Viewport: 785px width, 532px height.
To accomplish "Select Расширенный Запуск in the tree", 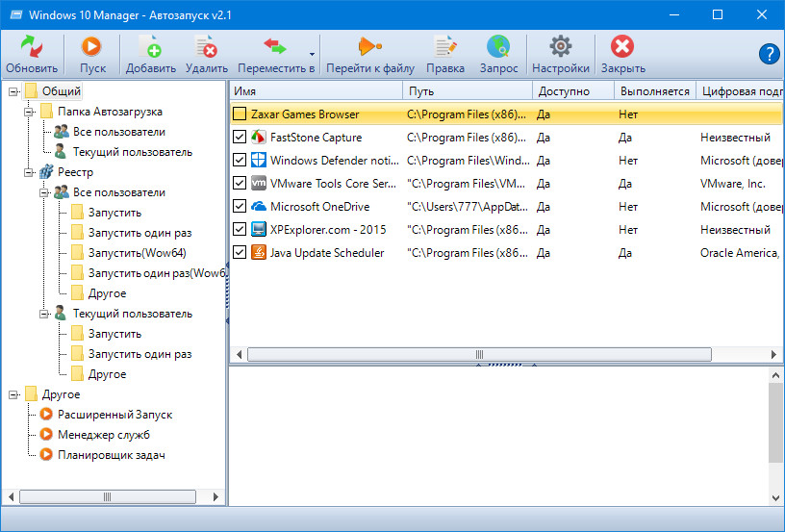I will point(114,415).
